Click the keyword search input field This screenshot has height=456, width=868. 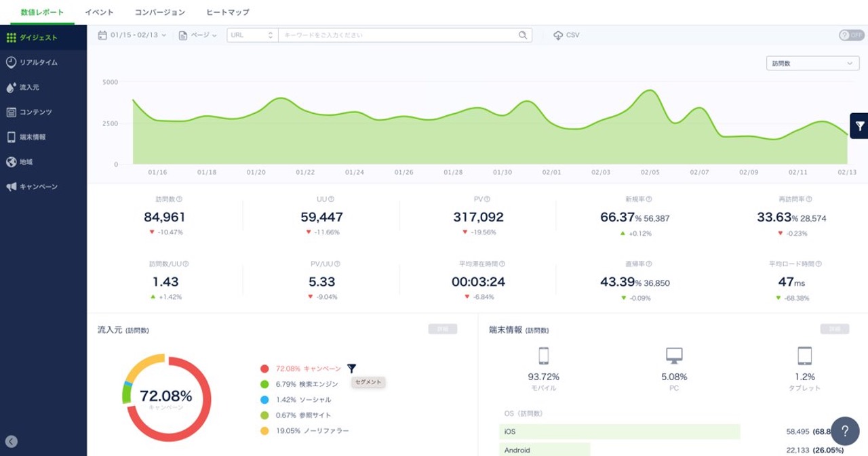pyautogui.click(x=399, y=35)
